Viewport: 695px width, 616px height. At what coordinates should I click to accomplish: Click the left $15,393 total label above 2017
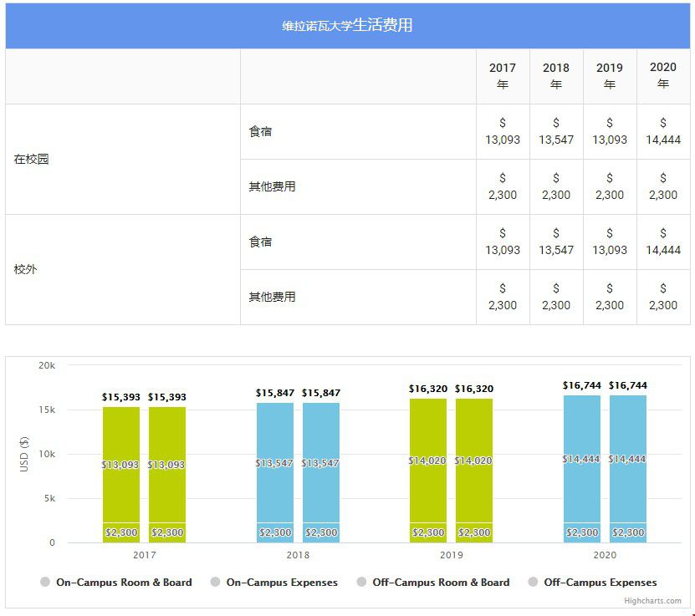click(121, 397)
